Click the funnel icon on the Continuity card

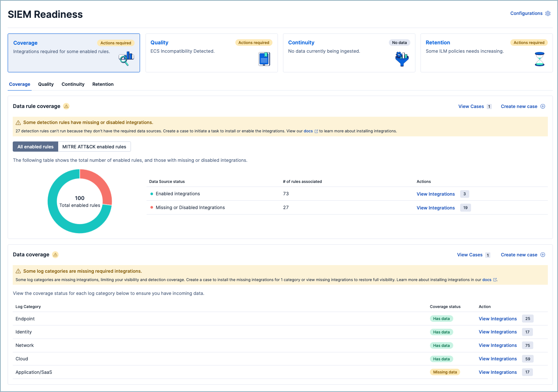click(x=402, y=59)
